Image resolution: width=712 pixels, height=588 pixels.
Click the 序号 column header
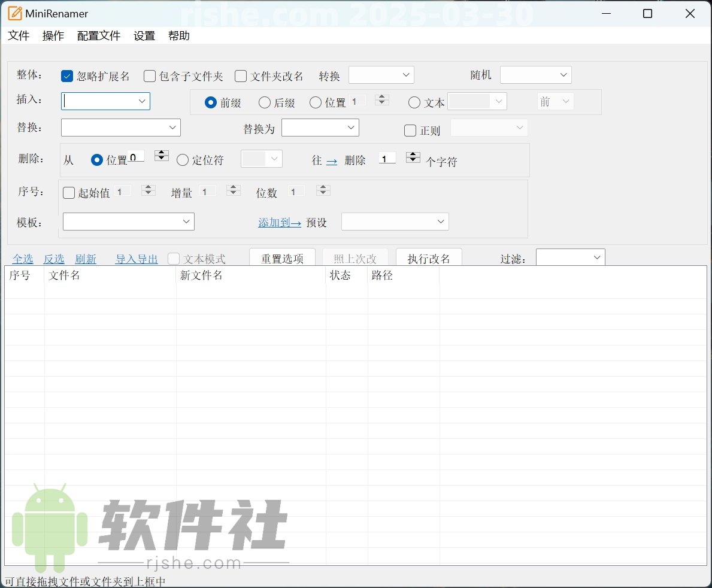click(x=25, y=275)
